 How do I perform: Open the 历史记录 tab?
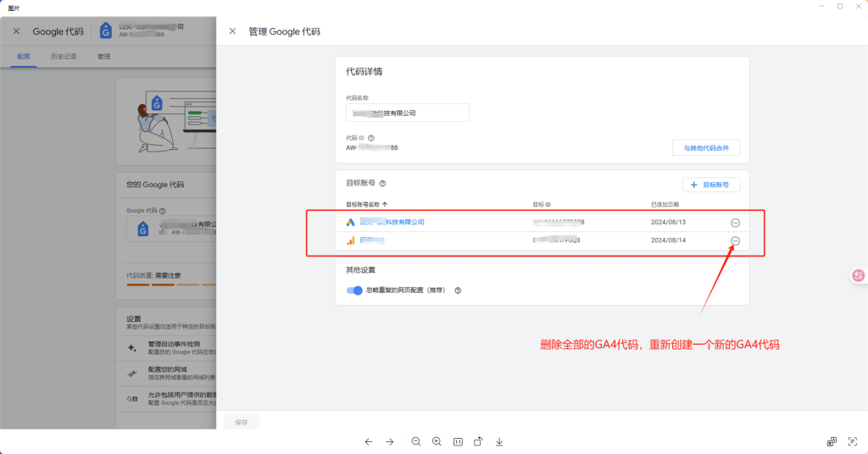coord(64,57)
